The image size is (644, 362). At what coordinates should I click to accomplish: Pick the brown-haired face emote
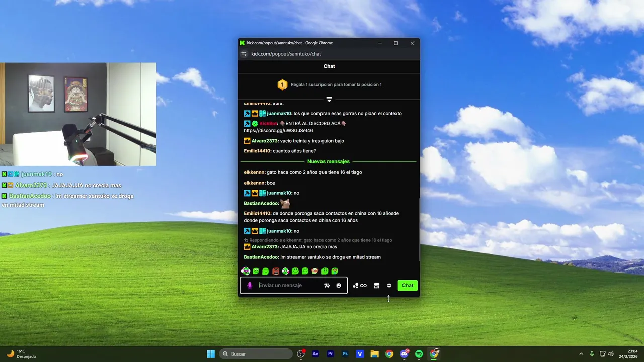click(x=315, y=271)
